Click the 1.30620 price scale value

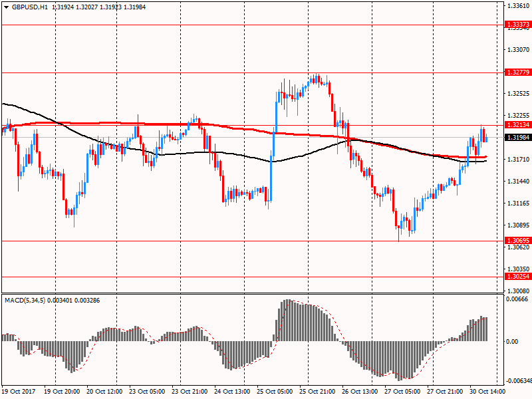[518, 247]
